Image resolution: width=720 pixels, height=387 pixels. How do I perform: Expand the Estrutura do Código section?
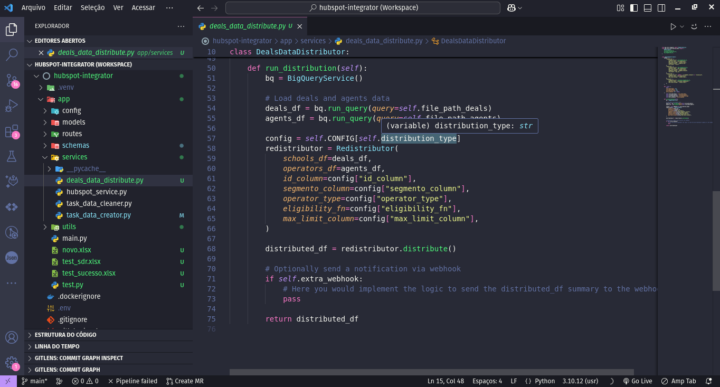pos(65,335)
